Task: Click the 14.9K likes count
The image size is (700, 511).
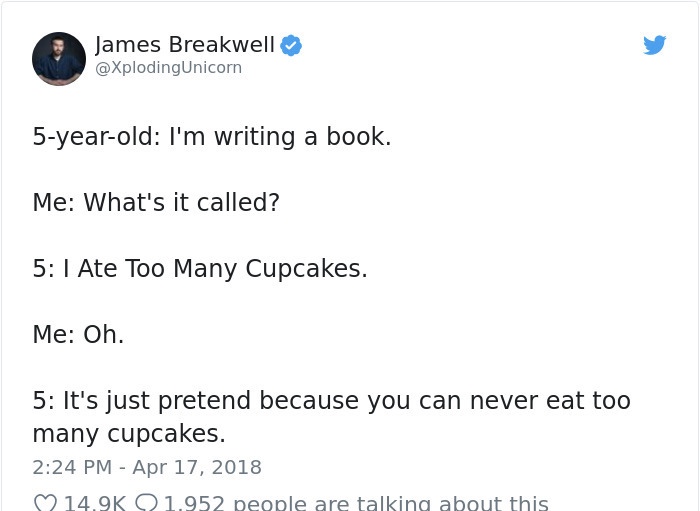Action: click(x=95, y=503)
